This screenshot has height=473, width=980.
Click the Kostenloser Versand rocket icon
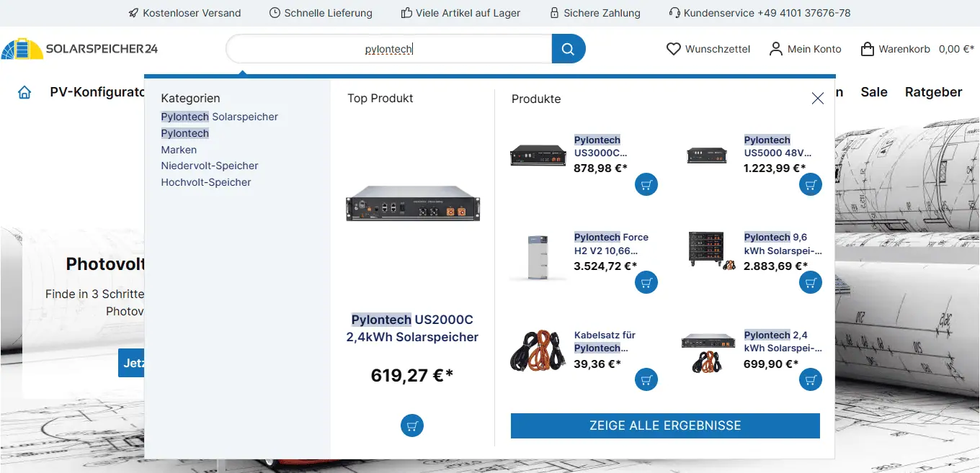pos(133,13)
